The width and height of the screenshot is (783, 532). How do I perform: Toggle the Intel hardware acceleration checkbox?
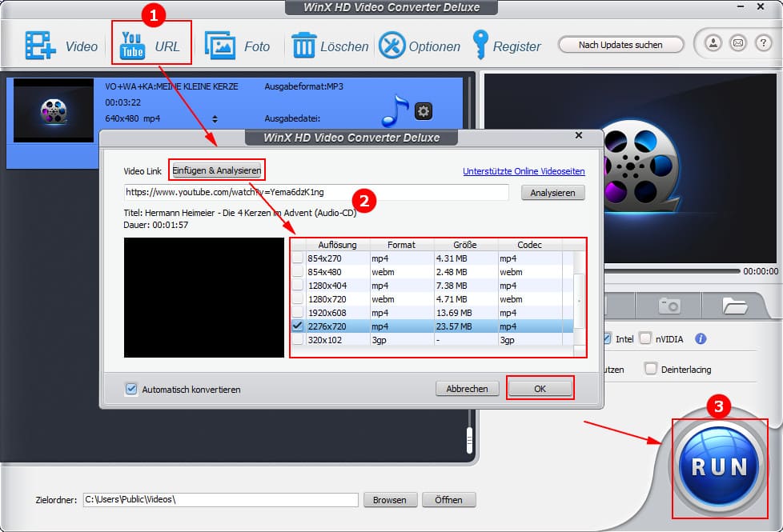(x=607, y=338)
